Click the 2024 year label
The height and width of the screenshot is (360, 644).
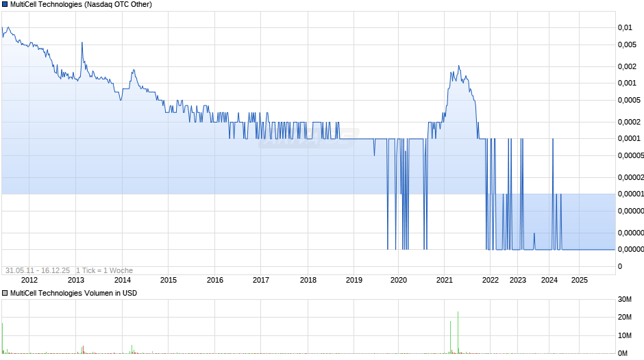coord(549,280)
